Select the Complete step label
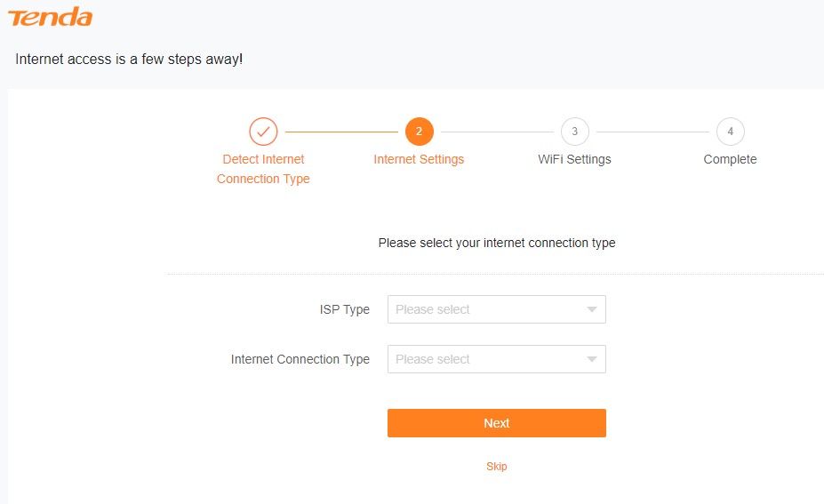This screenshot has width=824, height=504. (730, 159)
